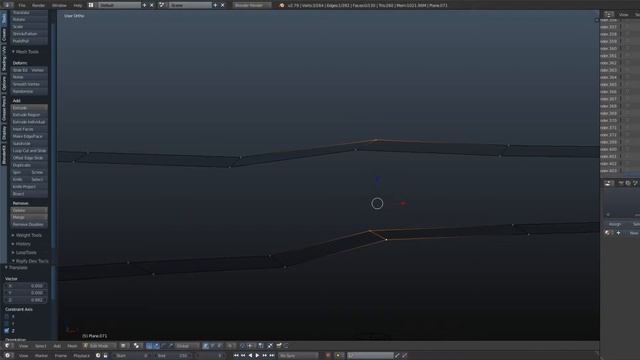
Task: Expand the History panel
Action: (21, 244)
